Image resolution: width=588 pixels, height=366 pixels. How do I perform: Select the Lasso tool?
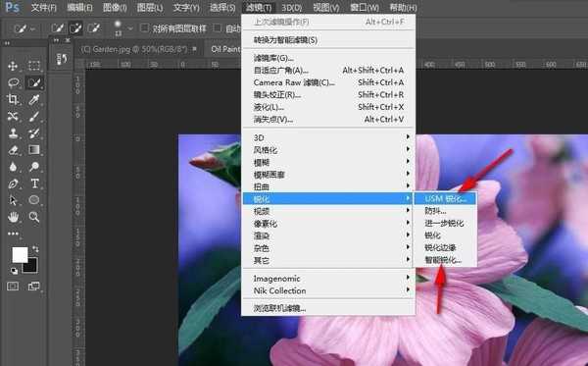coord(14,82)
